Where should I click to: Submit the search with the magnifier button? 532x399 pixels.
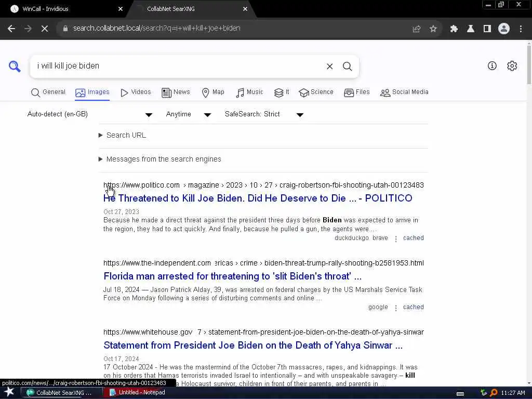click(347, 66)
